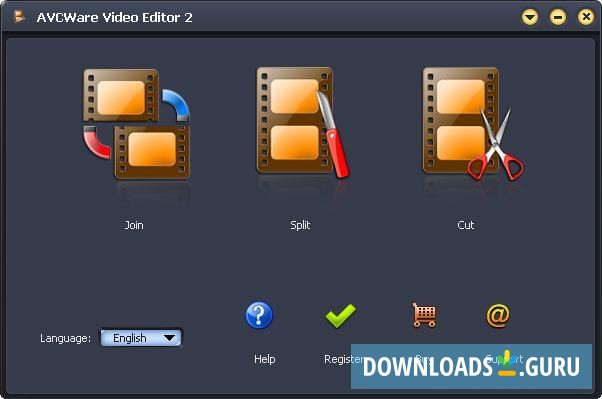Click the orange @ Support icon
The width and height of the screenshot is (602, 399).
tap(498, 316)
